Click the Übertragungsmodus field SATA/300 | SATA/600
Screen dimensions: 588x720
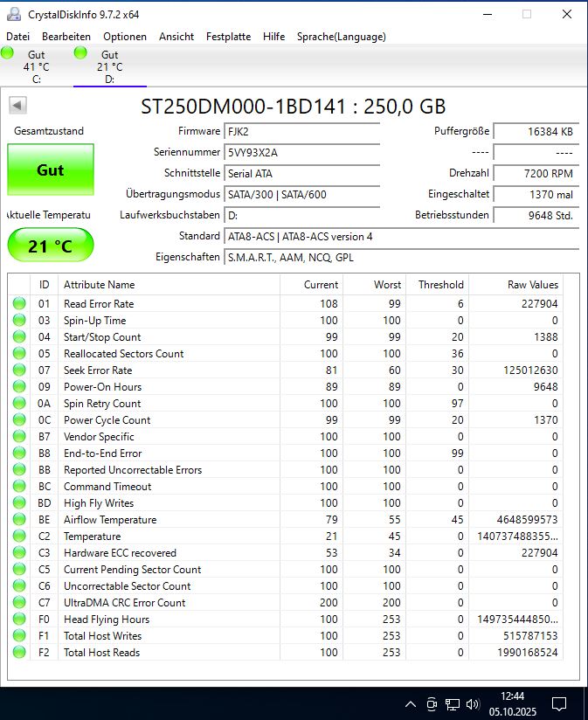pyautogui.click(x=302, y=195)
